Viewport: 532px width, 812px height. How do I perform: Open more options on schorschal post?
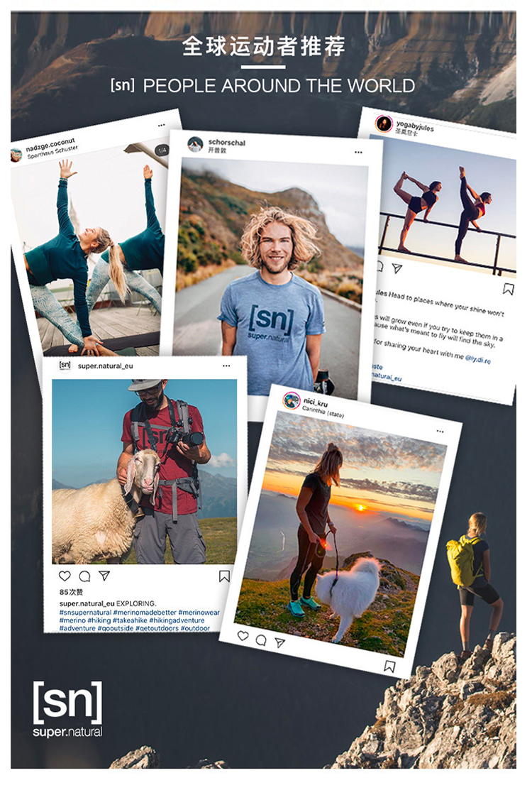[359, 152]
